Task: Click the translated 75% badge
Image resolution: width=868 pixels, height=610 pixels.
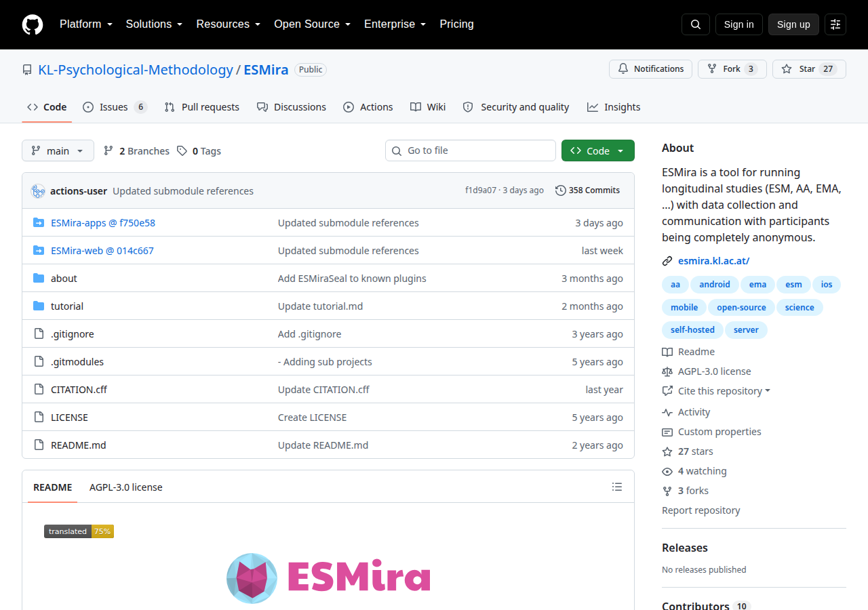Action: [79, 531]
